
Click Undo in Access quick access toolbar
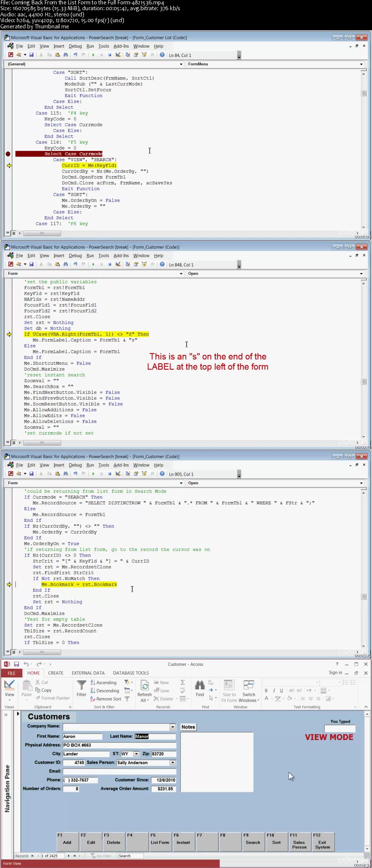26,664
